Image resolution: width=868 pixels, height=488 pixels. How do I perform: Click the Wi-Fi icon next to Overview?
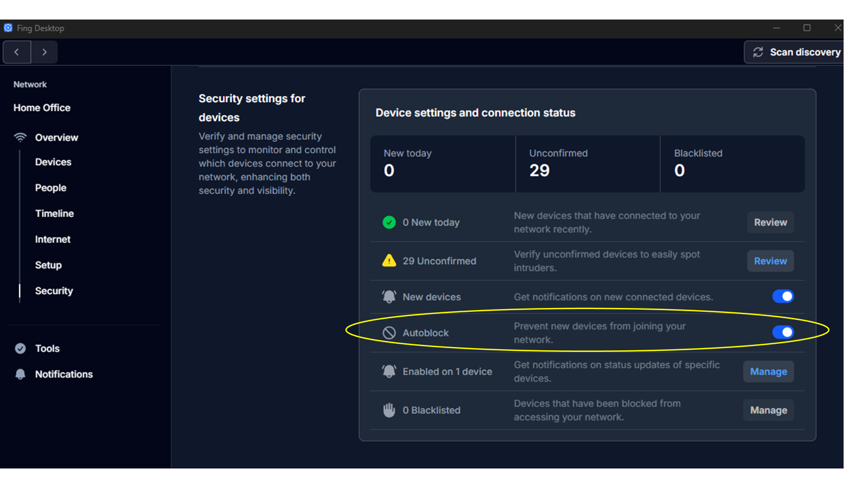point(20,137)
